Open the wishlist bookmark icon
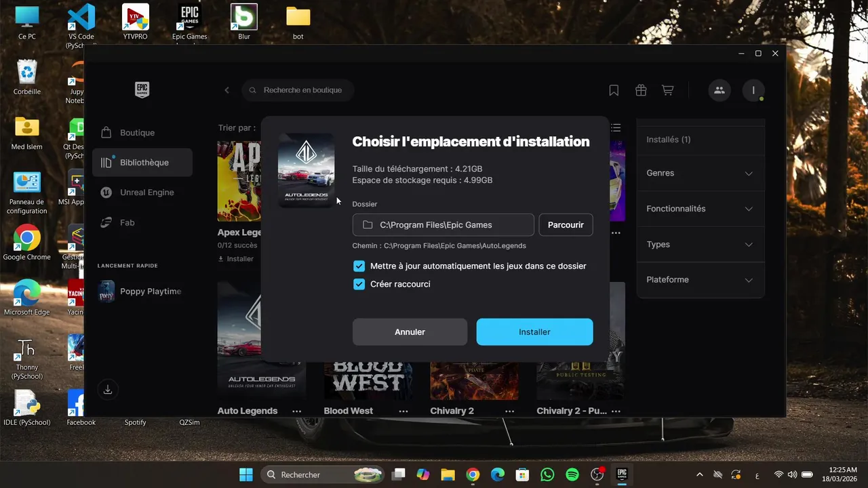The height and width of the screenshot is (488, 868). (614, 90)
